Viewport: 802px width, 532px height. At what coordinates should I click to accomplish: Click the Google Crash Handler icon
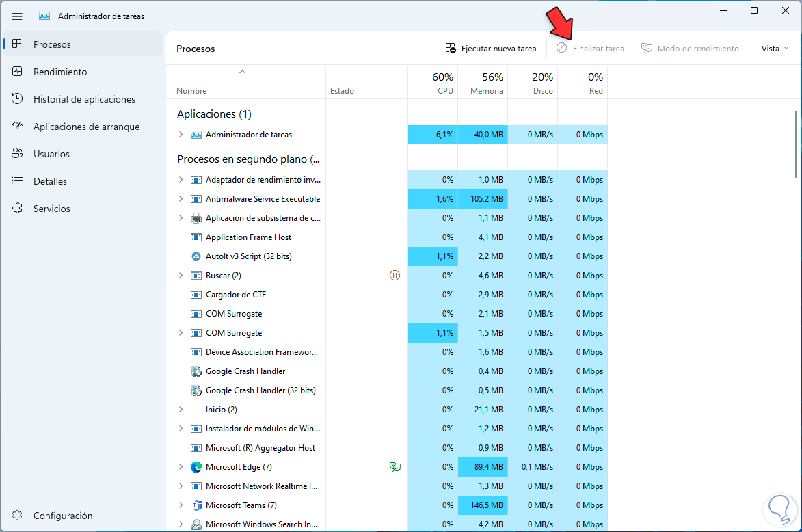[x=196, y=371]
